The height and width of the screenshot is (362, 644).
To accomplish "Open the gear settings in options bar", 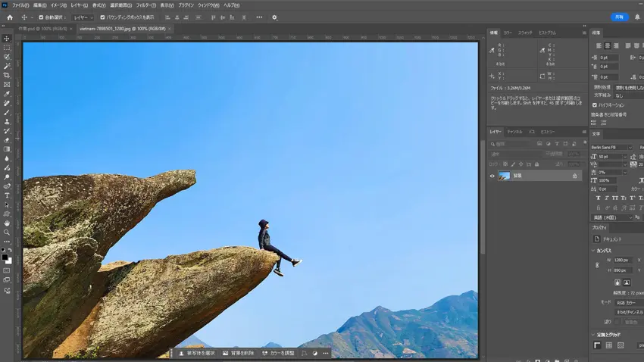I will click(x=274, y=17).
